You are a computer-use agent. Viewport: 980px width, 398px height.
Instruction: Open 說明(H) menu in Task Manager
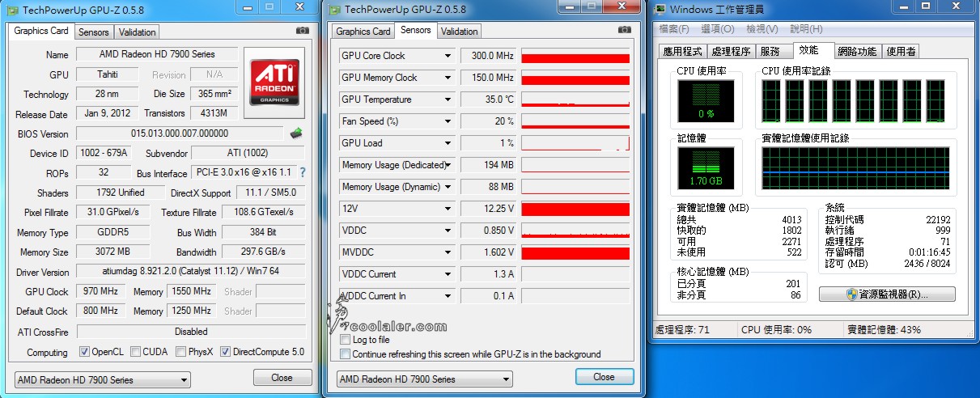(x=806, y=29)
